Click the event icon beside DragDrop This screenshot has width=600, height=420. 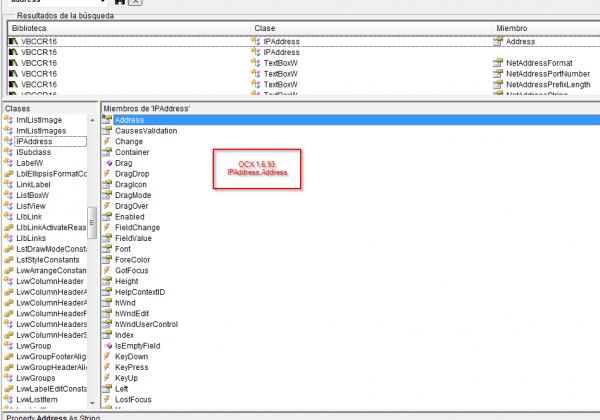(107, 173)
